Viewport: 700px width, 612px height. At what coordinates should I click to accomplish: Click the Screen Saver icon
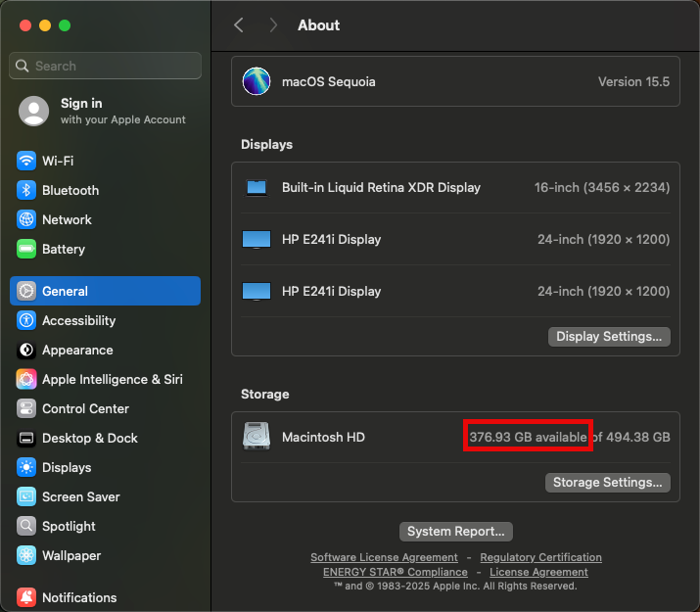tap(26, 496)
